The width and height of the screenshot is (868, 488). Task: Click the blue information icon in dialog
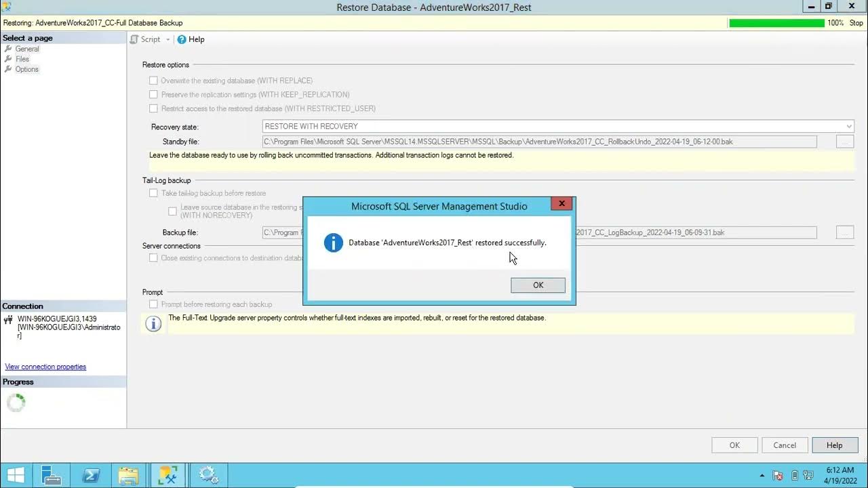[333, 243]
